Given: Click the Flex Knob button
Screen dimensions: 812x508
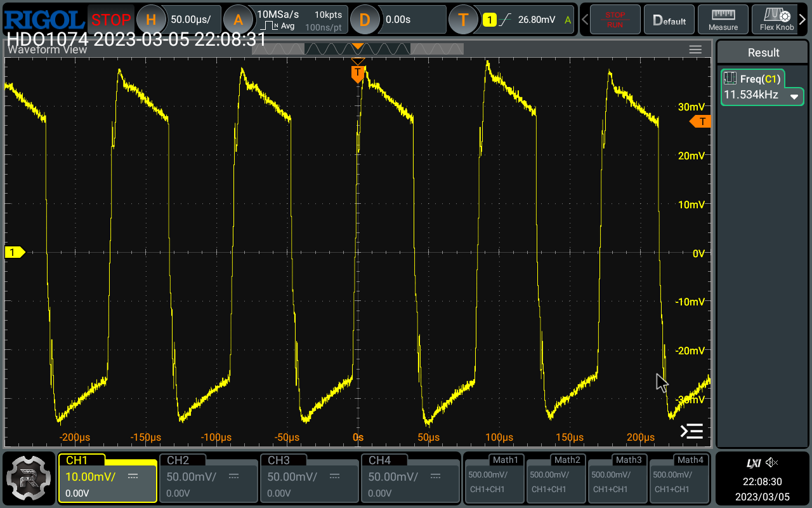Looking at the screenshot, I should pos(777,20).
